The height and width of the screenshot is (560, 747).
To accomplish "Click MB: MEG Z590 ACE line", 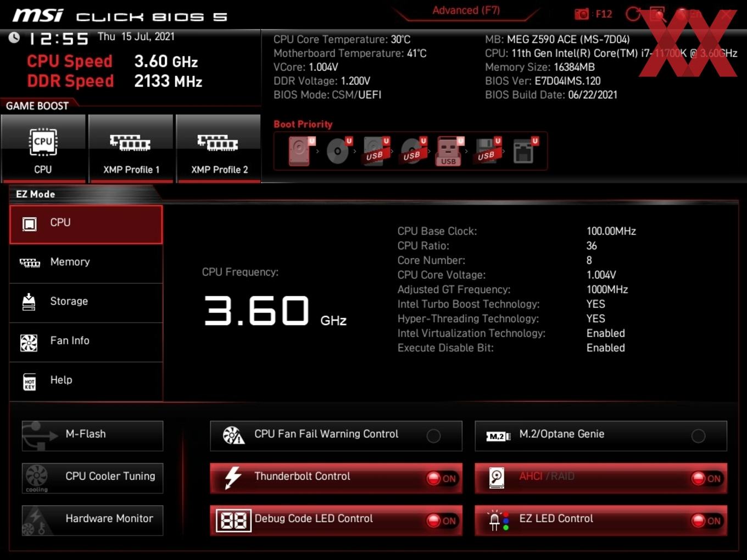I will (558, 40).
